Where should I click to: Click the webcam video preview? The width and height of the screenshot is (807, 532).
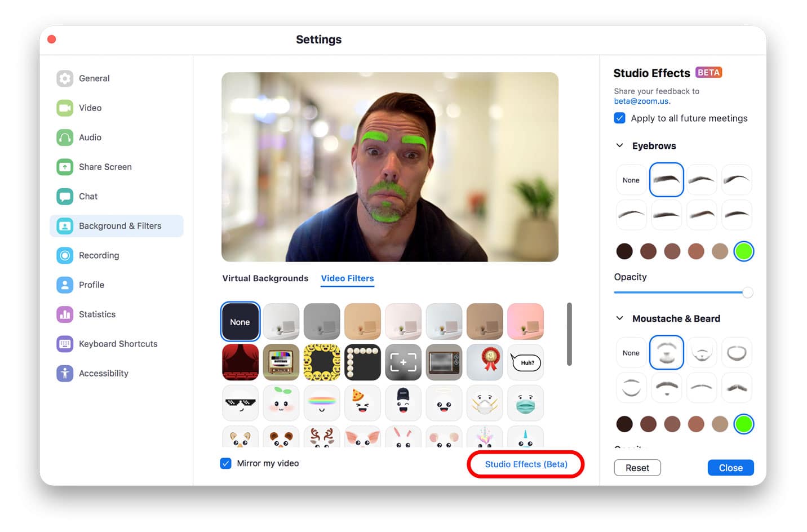[390, 167]
